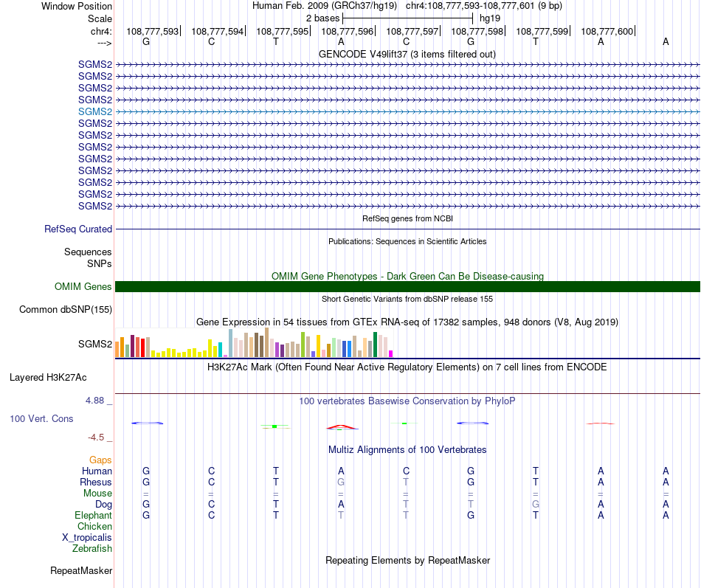Select the Rhesus species row label
Screen dimensions: 701x588
point(96,482)
